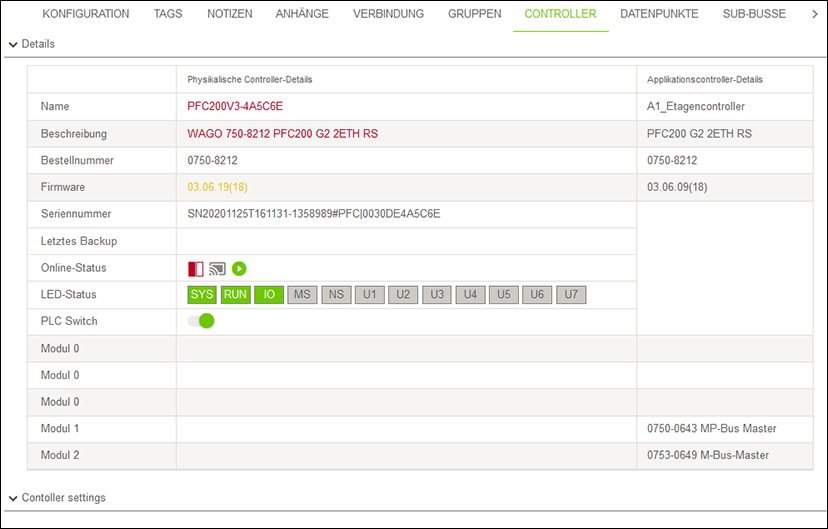Click the WAGO 750-8212 description text
The height and width of the screenshot is (529, 828).
282,133
